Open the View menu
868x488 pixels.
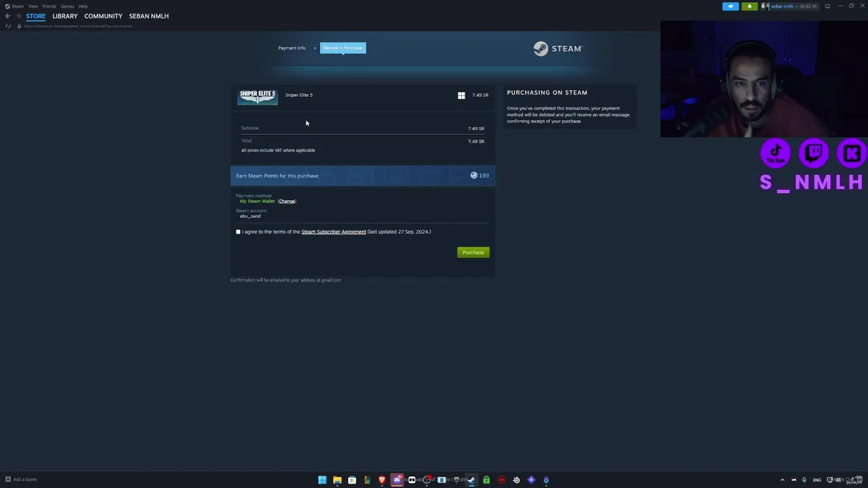tap(33, 6)
